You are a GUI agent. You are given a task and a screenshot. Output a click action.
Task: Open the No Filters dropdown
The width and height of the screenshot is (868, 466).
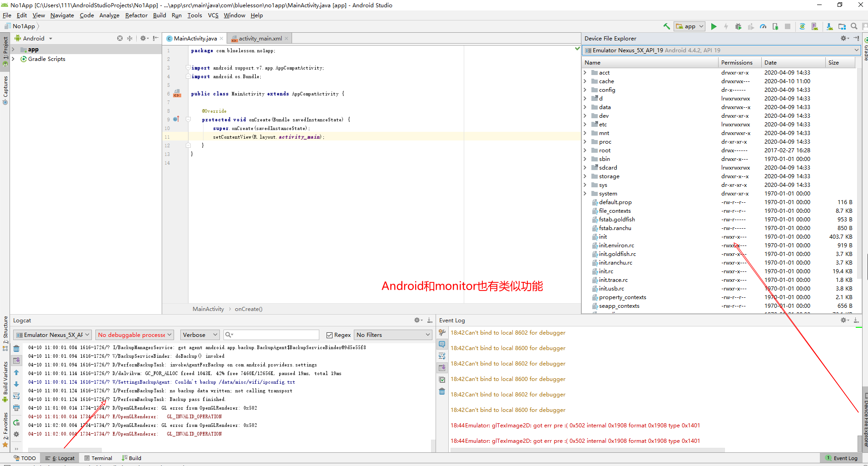click(393, 335)
